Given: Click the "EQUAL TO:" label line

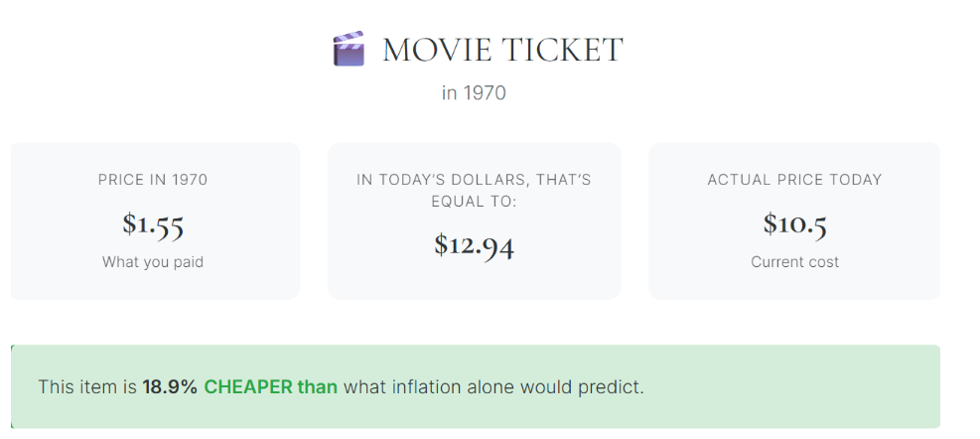Looking at the screenshot, I should [474, 202].
